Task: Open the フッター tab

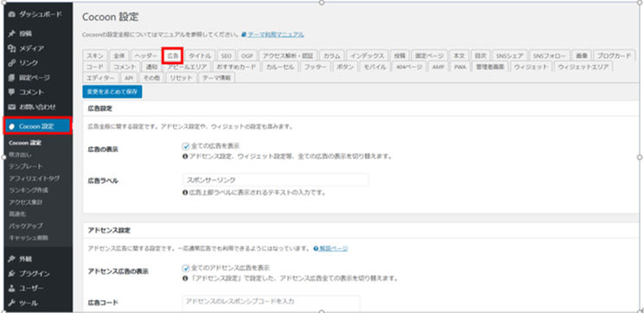Action: 315,67
